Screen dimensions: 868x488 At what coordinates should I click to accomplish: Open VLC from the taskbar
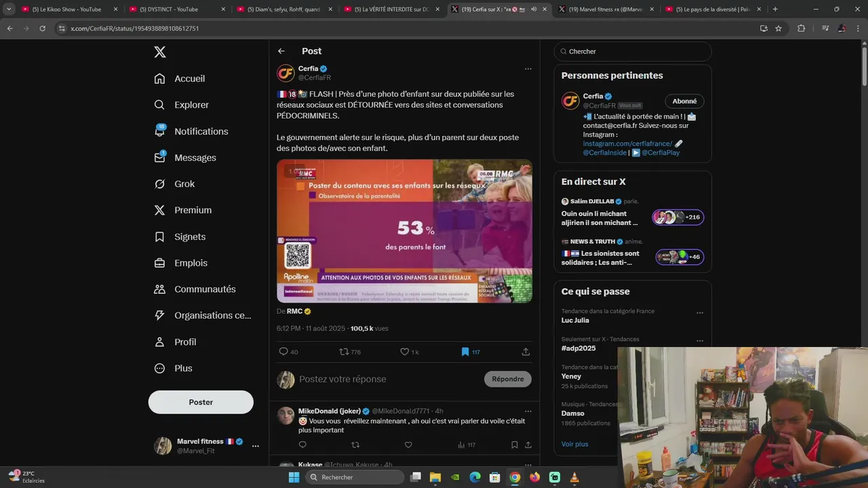(574, 477)
